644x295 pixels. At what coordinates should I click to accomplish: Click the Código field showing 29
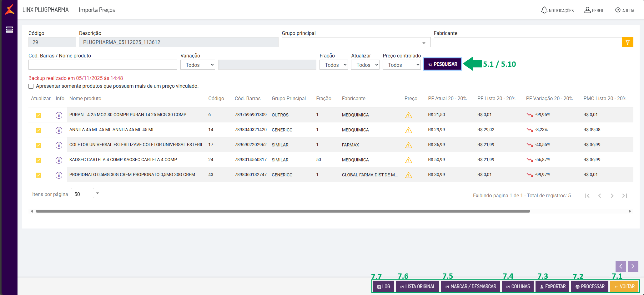pyautogui.click(x=52, y=42)
